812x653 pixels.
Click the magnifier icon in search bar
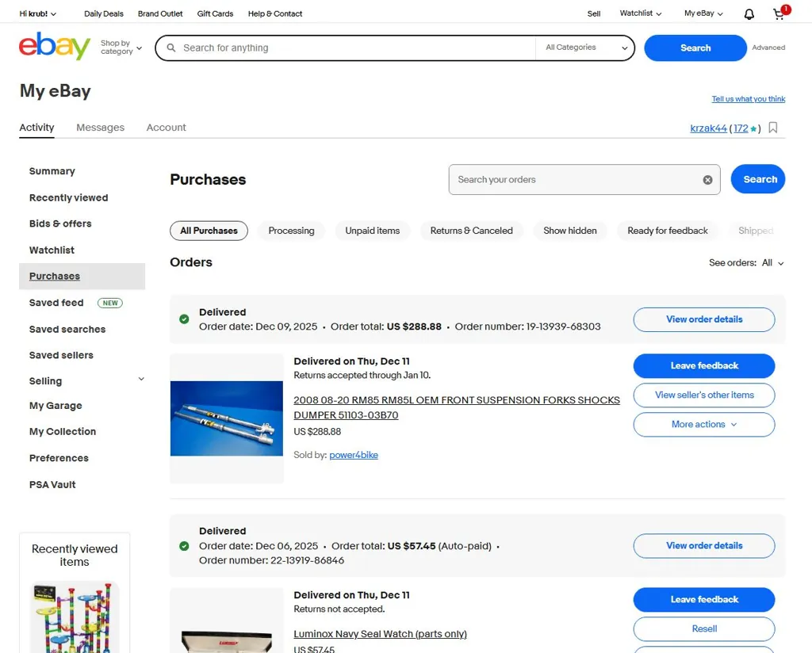[171, 48]
